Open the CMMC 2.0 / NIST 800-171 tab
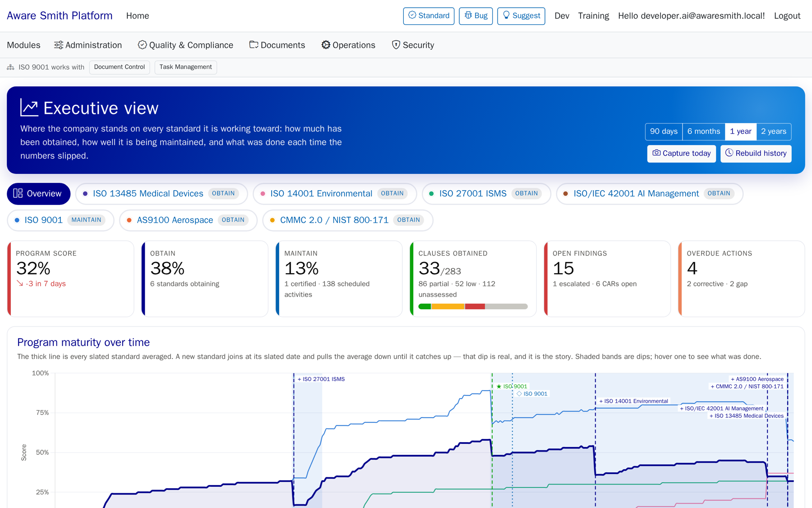 click(x=348, y=220)
